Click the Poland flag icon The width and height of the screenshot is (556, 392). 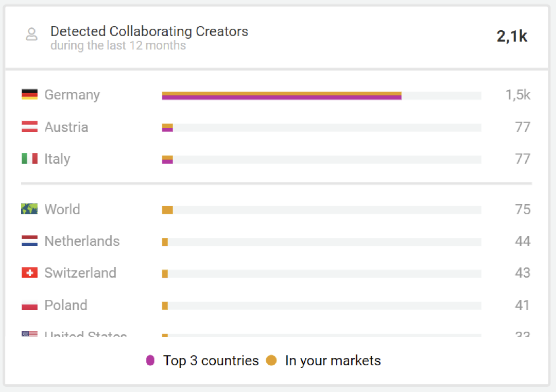29,305
